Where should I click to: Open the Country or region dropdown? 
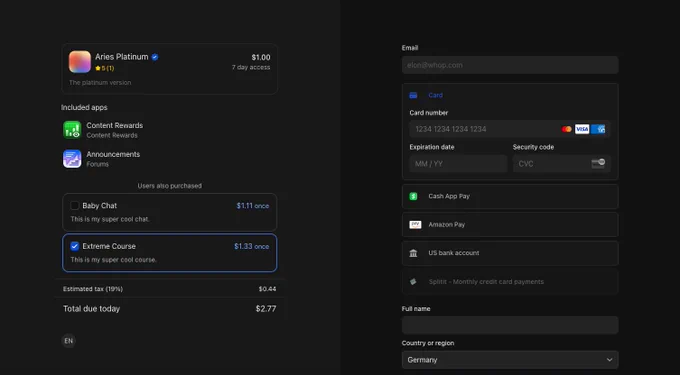click(510, 360)
